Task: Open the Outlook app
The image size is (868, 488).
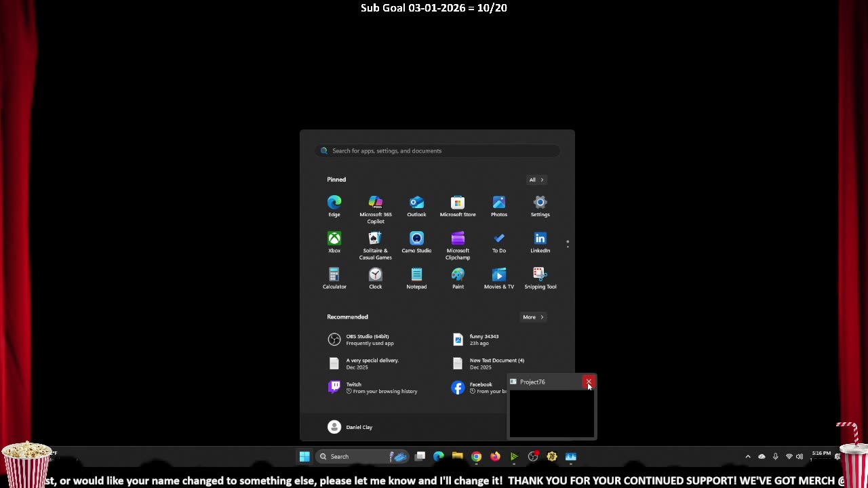Action: (x=416, y=206)
